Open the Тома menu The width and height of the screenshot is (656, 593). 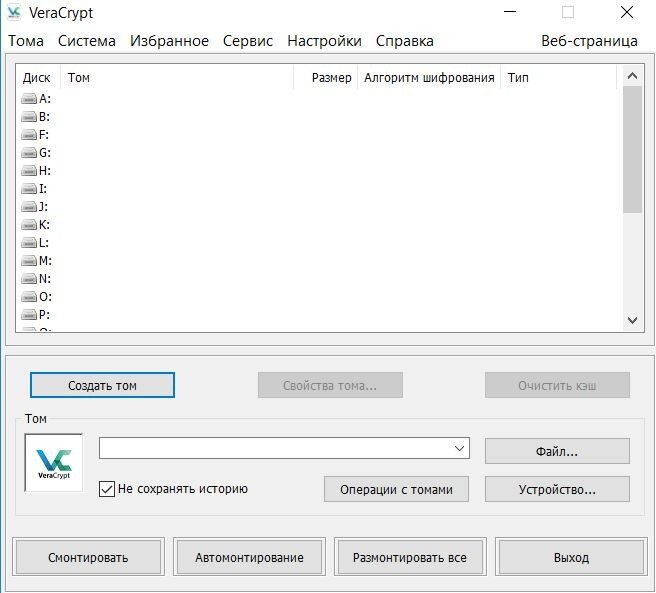pos(26,41)
